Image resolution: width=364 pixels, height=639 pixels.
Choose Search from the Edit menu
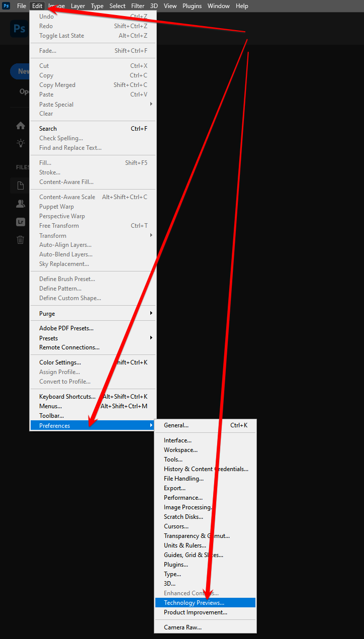click(93, 129)
